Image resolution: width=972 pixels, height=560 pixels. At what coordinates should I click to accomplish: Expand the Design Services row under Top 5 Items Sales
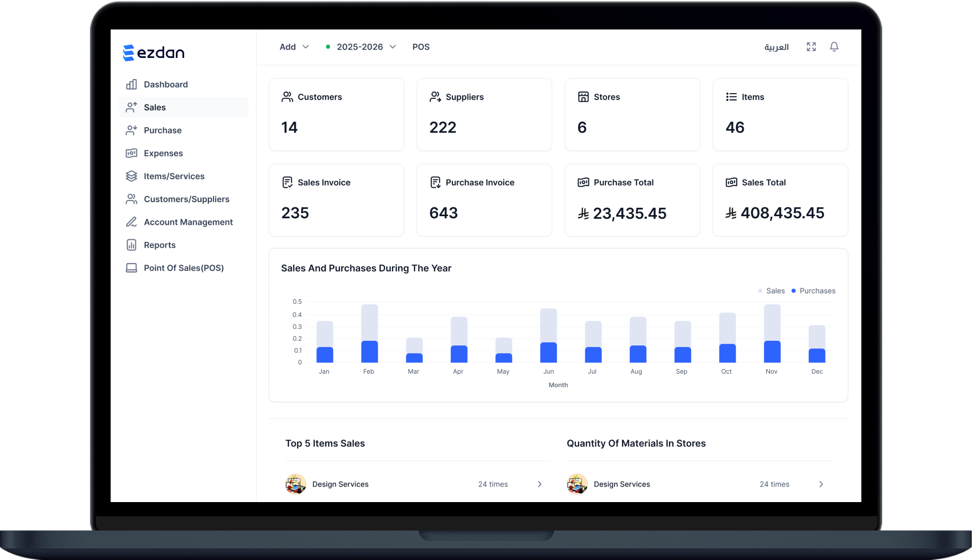click(x=539, y=484)
